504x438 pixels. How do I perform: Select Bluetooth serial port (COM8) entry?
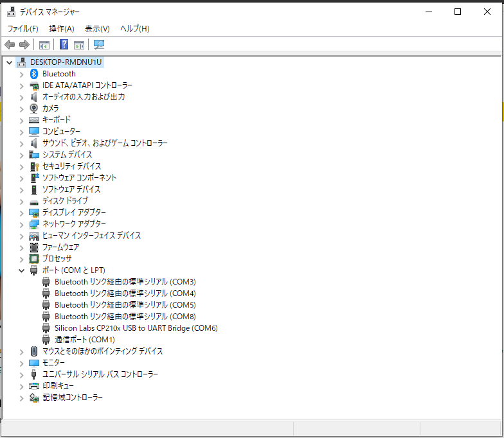tap(125, 317)
